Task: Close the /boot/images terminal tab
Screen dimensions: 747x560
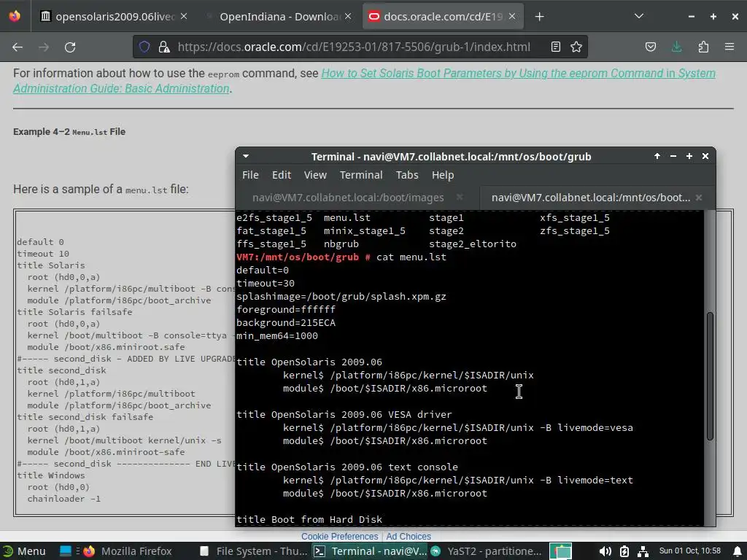Action: coord(460,197)
